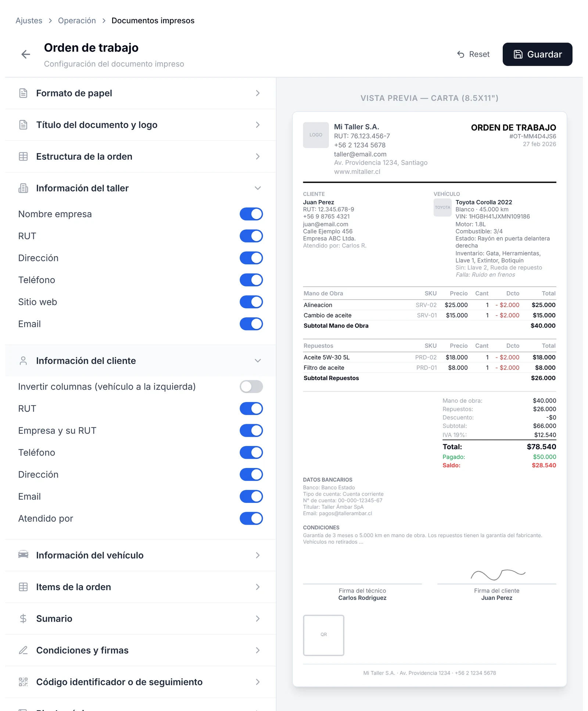Go to Operación breadcrumb
Viewport: 588px width, 711px height.
pyautogui.click(x=77, y=21)
